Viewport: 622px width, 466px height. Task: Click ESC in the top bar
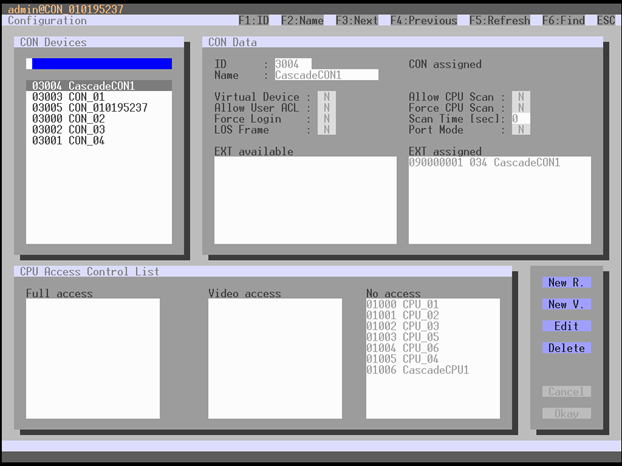pyautogui.click(x=606, y=20)
